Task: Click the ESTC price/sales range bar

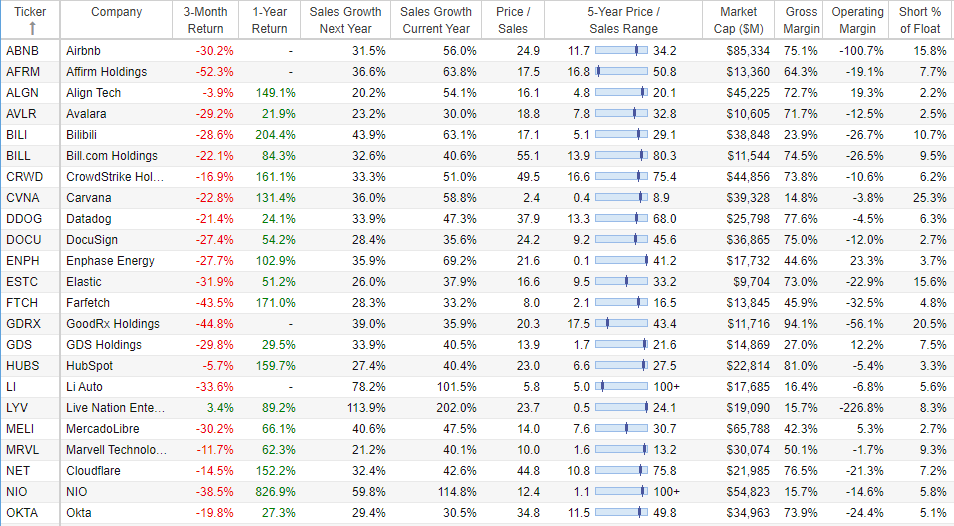Action: click(621, 282)
